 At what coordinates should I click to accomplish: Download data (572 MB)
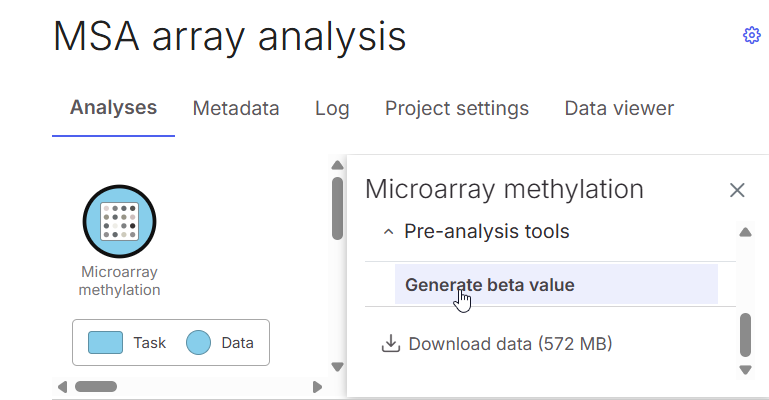coord(510,344)
